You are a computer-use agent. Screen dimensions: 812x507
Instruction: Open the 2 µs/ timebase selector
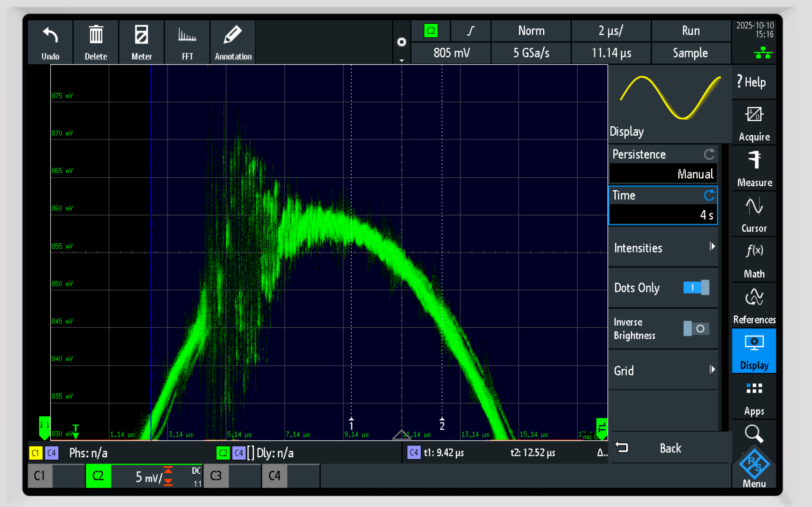click(x=610, y=30)
